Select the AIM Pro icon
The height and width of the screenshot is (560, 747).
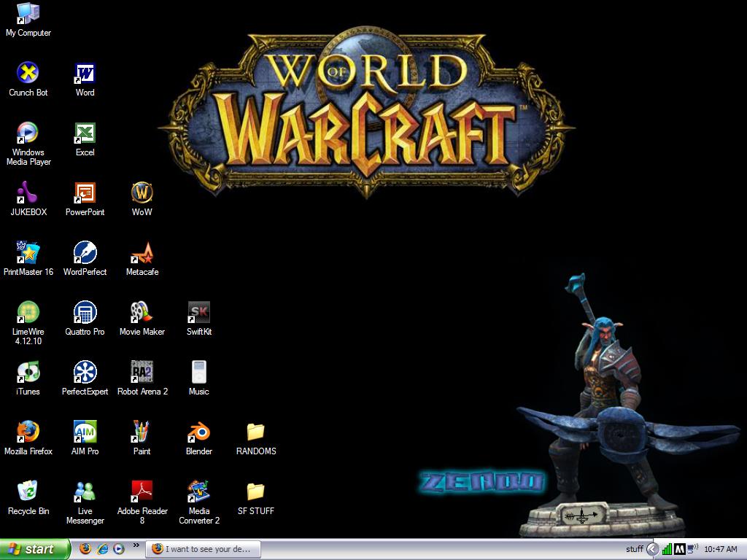(85, 432)
